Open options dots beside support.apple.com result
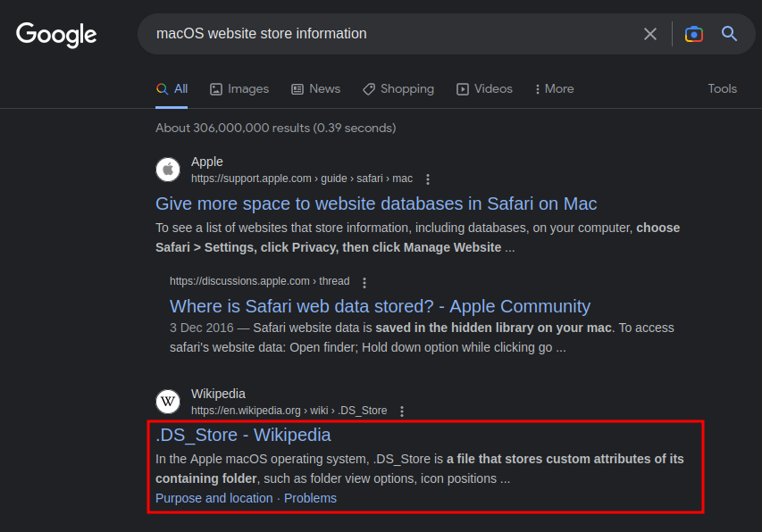This screenshot has width=762, height=532. pos(428,179)
